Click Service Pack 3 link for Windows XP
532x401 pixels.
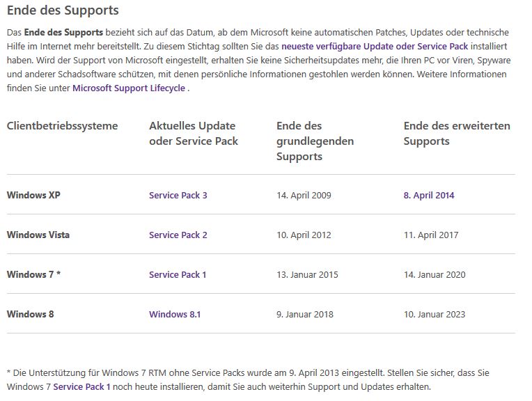178,196
